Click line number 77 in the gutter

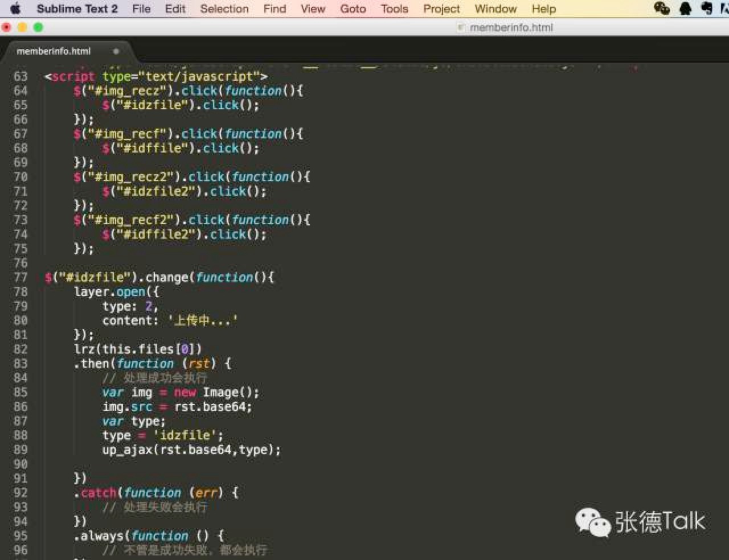(21, 277)
